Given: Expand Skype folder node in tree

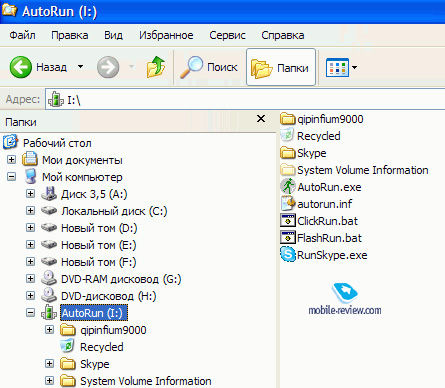Looking at the screenshot, I should coord(49,364).
